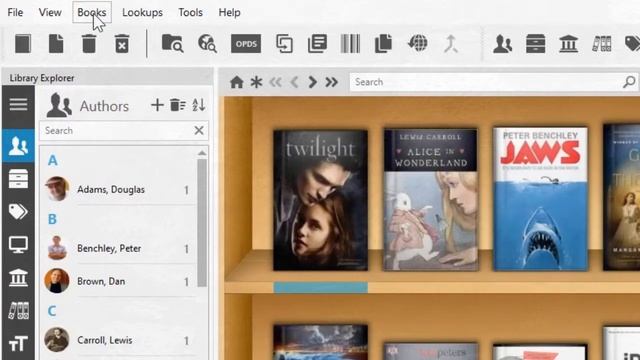Open the Twilight book cover
Viewport: 640px width, 360px height.
(x=320, y=200)
